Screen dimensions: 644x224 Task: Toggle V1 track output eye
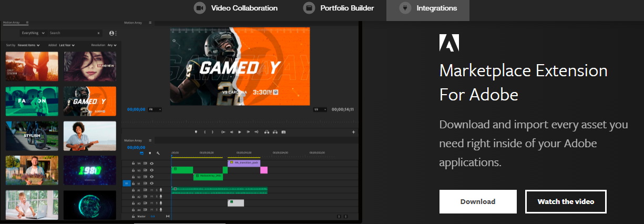(151, 184)
